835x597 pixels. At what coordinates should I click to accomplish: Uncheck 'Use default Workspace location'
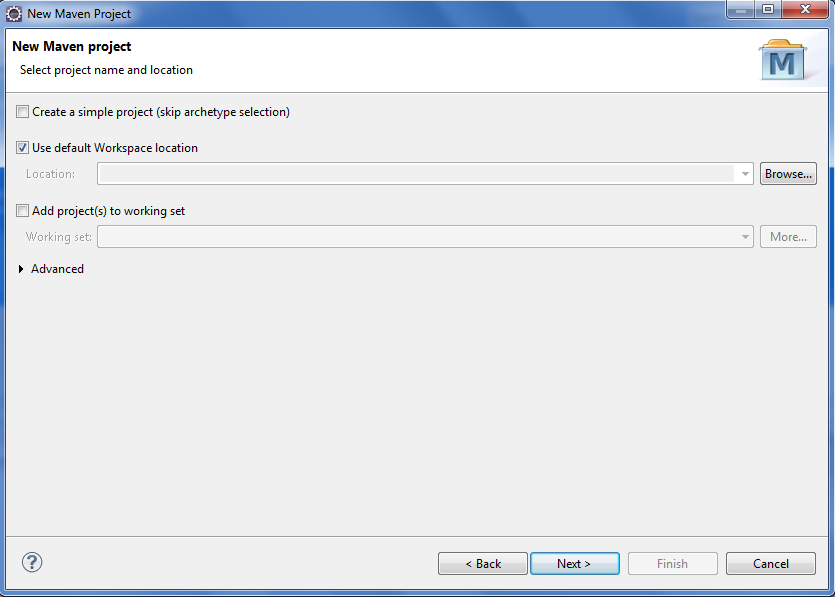coord(21,147)
